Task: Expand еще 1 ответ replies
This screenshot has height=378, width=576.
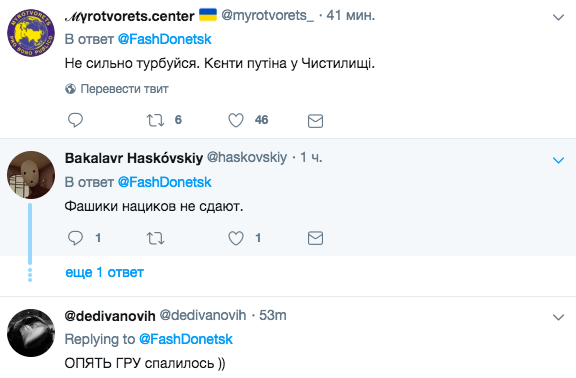Action: (104, 272)
